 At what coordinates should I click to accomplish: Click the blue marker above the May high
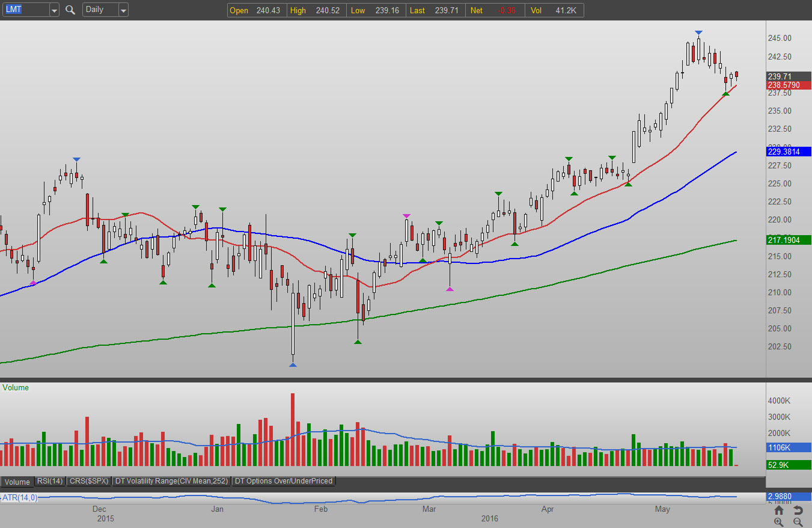[x=698, y=32]
